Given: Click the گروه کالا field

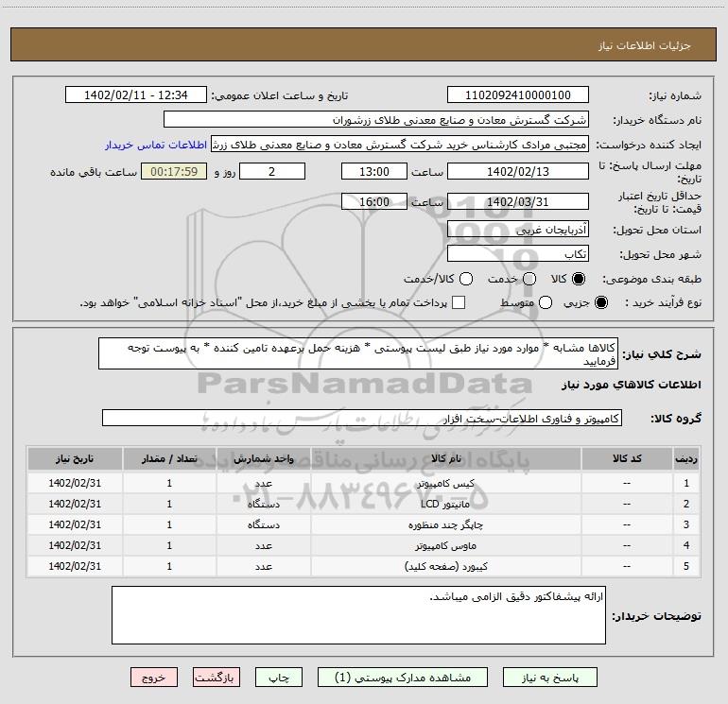Looking at the screenshot, I should 362,418.
